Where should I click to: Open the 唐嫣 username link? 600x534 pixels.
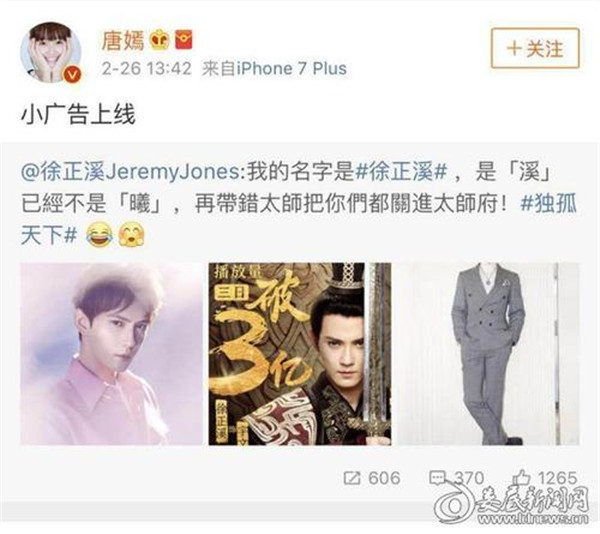click(x=122, y=40)
